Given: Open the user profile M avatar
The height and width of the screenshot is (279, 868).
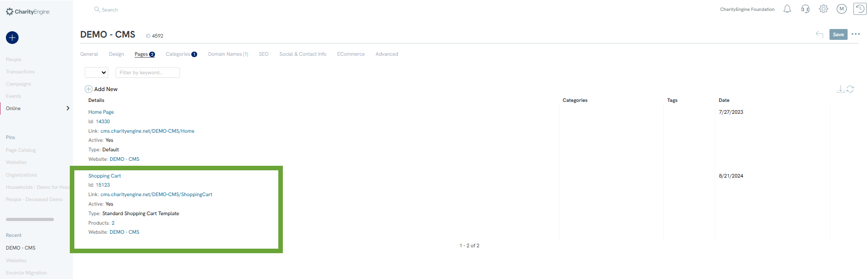Looking at the screenshot, I should click(842, 9).
